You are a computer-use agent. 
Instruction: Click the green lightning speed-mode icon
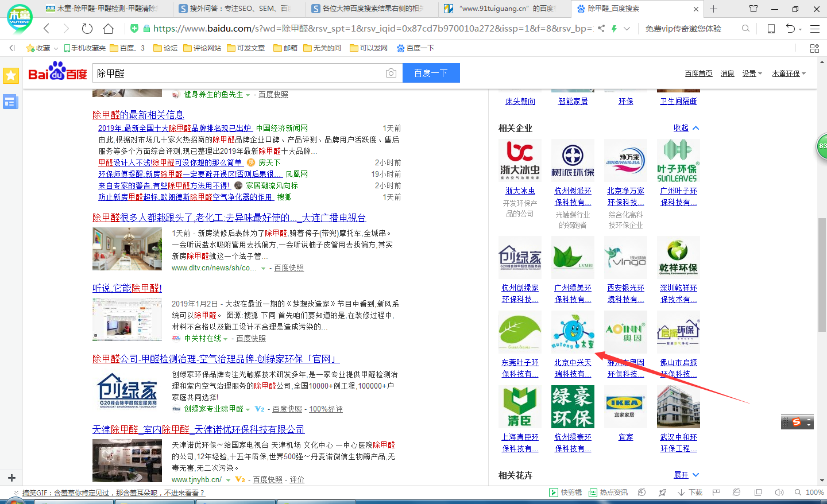point(614,28)
